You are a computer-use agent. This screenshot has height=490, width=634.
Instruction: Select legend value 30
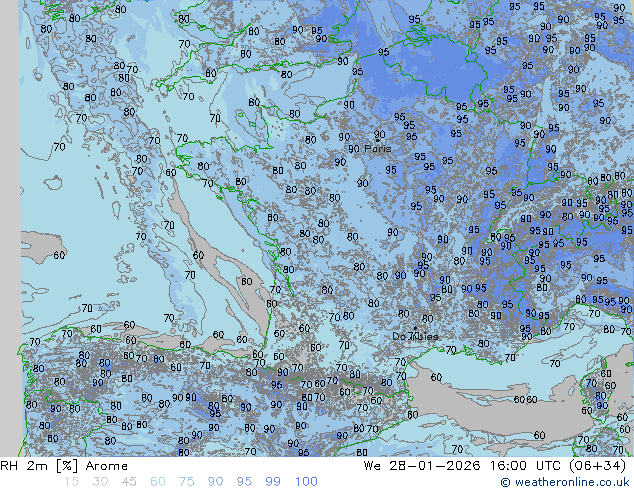[x=100, y=482]
